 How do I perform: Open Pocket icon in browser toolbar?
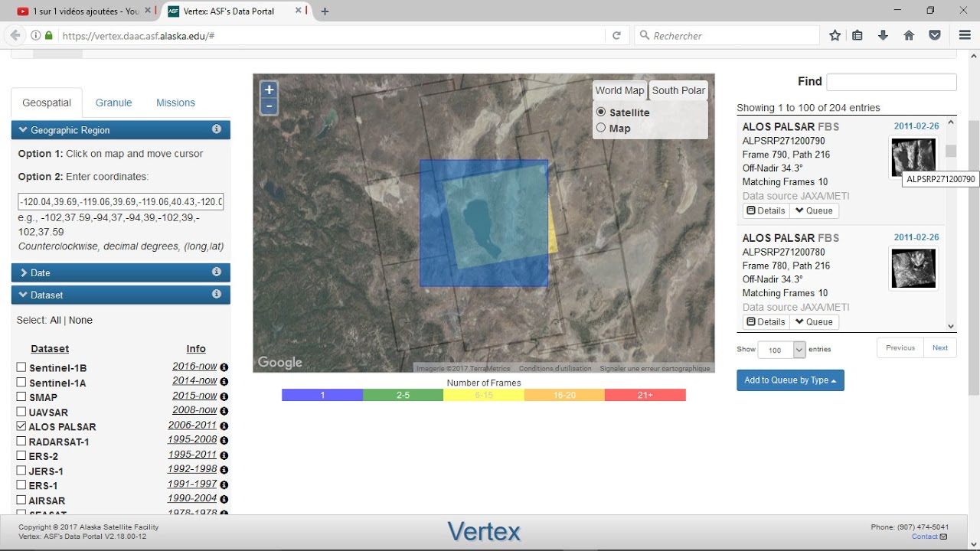935,35
